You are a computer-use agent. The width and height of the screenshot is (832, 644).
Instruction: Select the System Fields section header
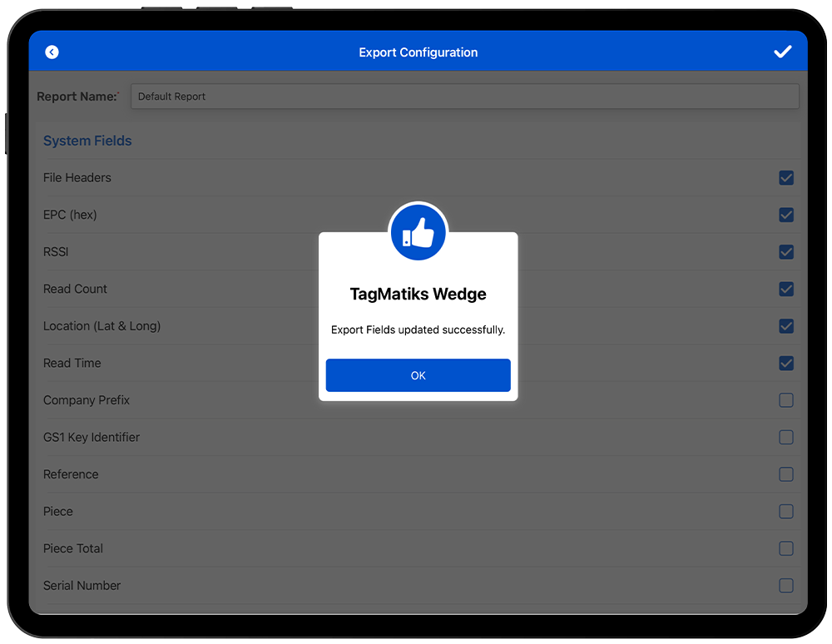coord(87,141)
